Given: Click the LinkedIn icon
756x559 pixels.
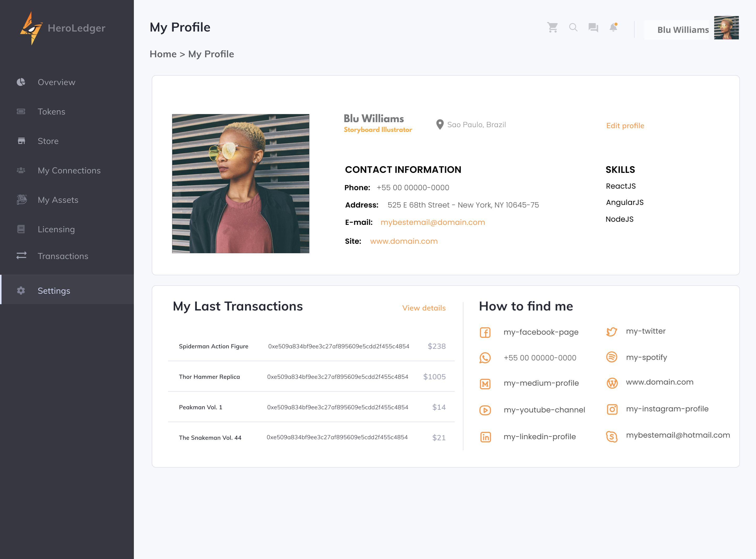Looking at the screenshot, I should 486,437.
